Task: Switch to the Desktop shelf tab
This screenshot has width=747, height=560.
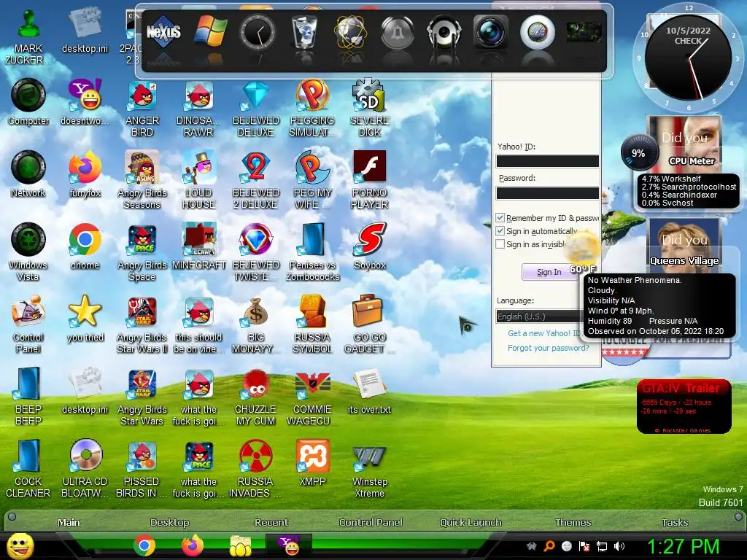Action: pos(169,522)
